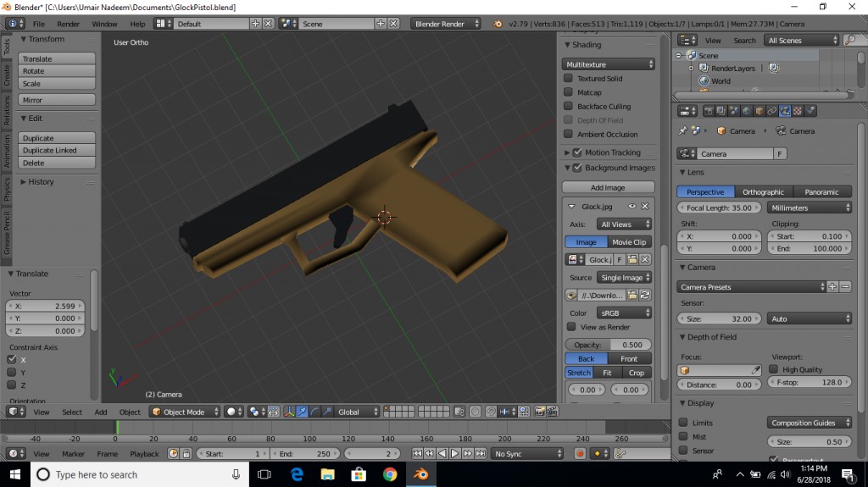Viewport: 868px width, 487px height.
Task: Click the Mirror tool button
Action: pos(57,100)
